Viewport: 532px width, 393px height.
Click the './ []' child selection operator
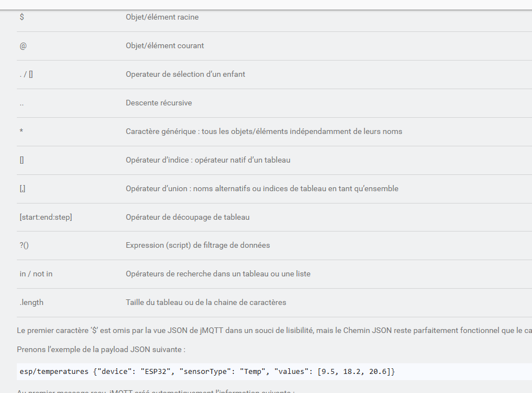click(x=26, y=75)
